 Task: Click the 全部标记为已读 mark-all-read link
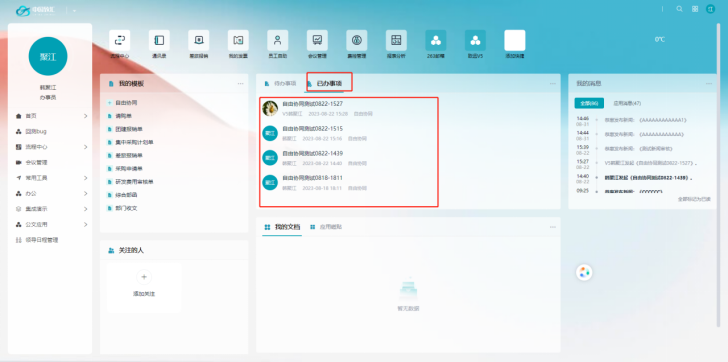tap(694, 199)
